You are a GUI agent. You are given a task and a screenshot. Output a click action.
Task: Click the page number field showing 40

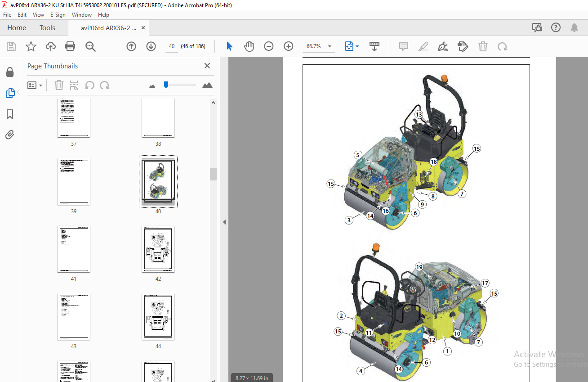coord(171,46)
